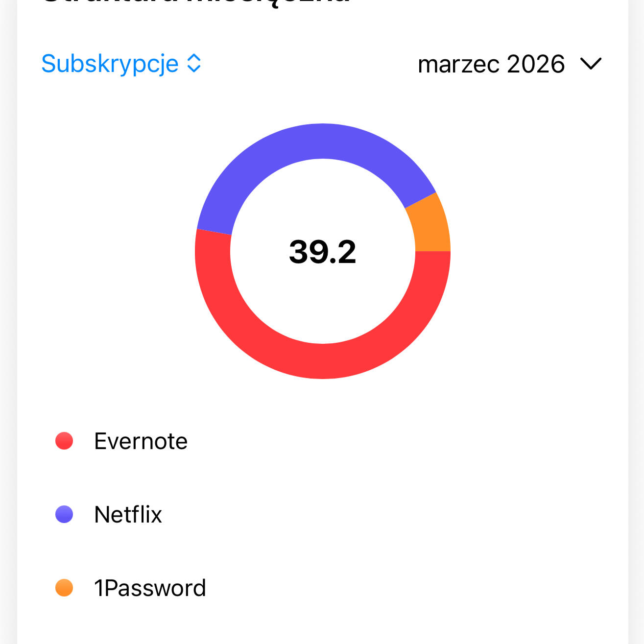Open the marzec 2026 month picker
Screen dimensions: 644x644
tap(491, 64)
